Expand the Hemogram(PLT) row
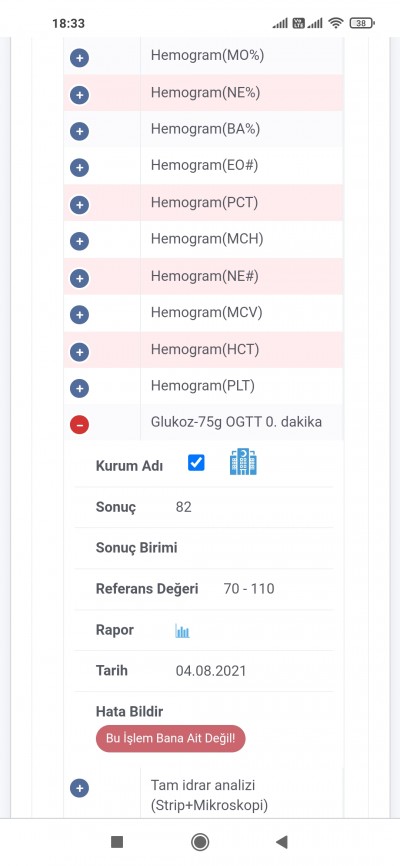 click(80, 388)
